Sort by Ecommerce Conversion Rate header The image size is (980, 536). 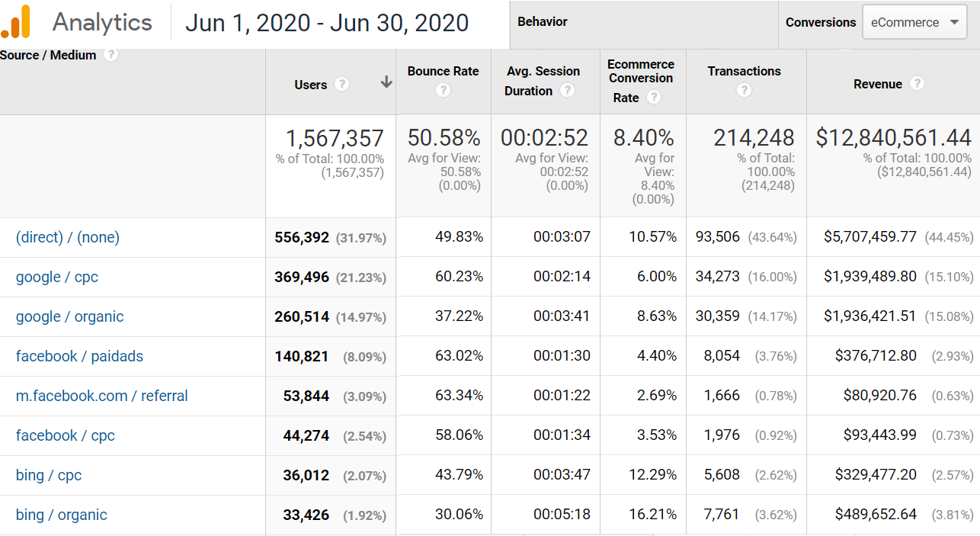click(x=641, y=81)
